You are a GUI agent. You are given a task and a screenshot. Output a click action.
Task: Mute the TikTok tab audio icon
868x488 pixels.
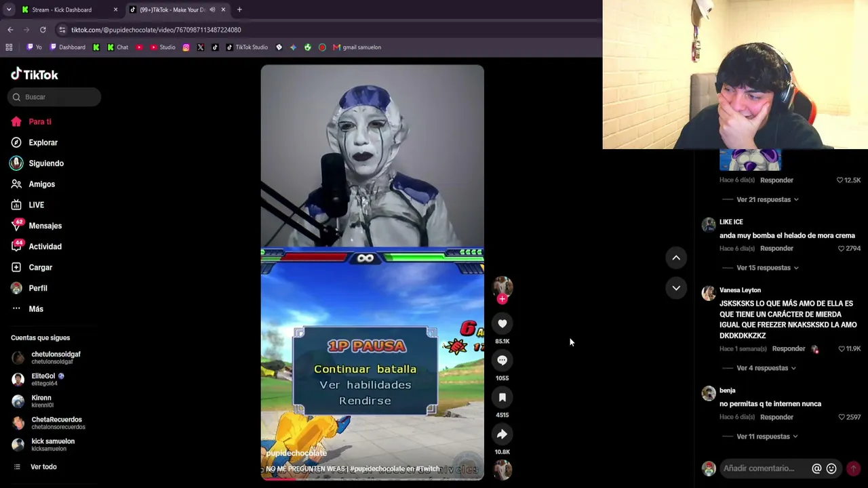(x=212, y=9)
